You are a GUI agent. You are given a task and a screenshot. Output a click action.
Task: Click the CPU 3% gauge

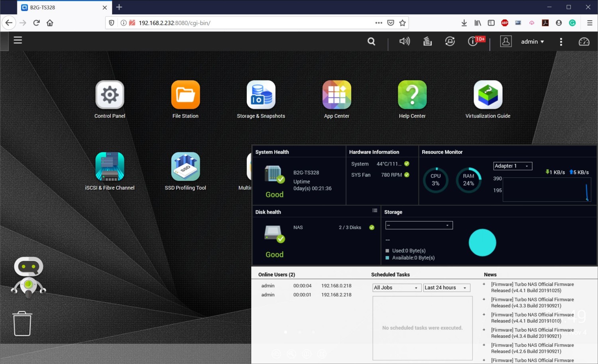[436, 180]
